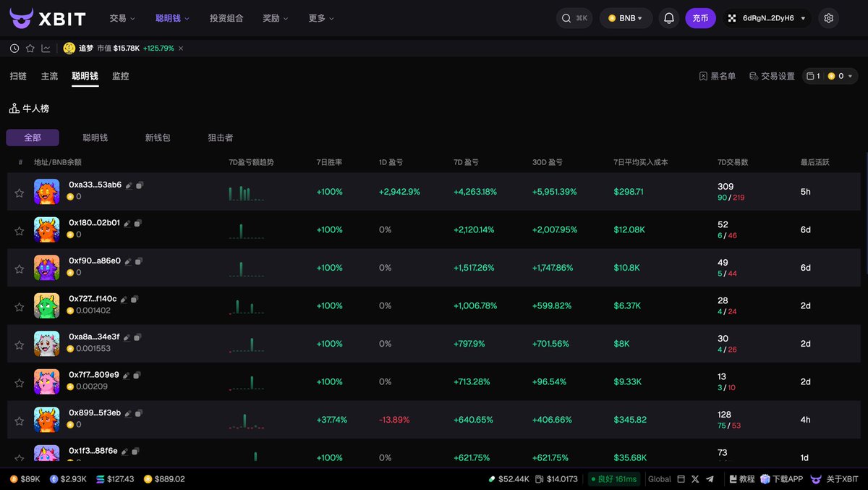The width and height of the screenshot is (868, 490).
Task: Copy address 0xa33...53ab6 with copy icon
Action: 140,185
